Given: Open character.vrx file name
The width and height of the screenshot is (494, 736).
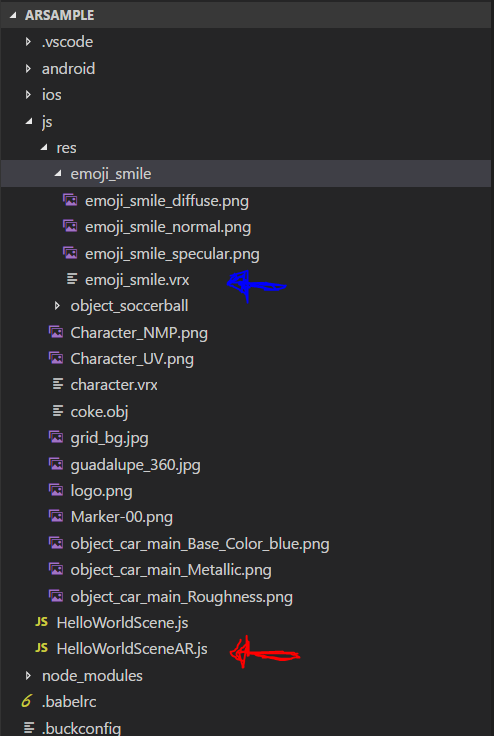Looking at the screenshot, I should (x=114, y=385).
